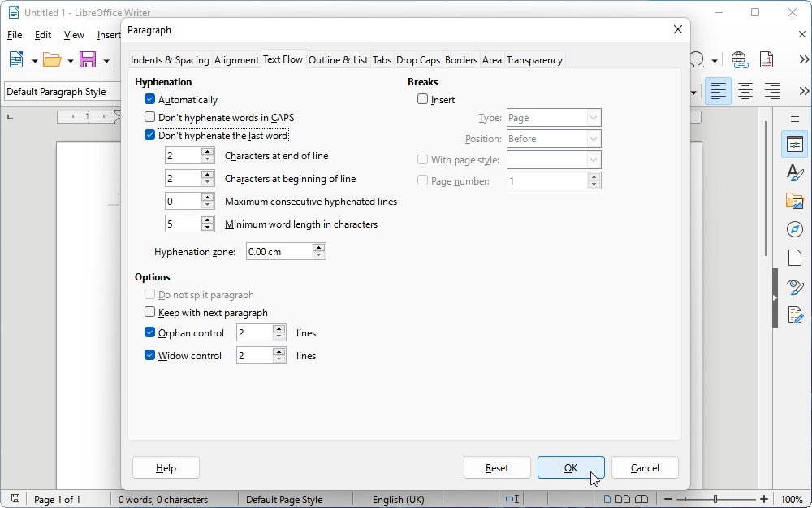Click the Save document toolbar icon

87,60
